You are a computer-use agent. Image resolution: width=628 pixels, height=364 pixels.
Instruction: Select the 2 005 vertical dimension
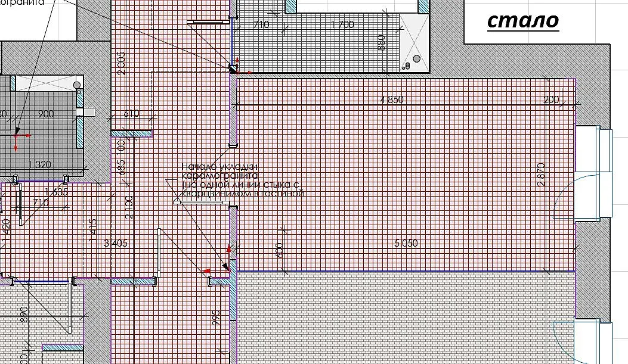(x=121, y=63)
